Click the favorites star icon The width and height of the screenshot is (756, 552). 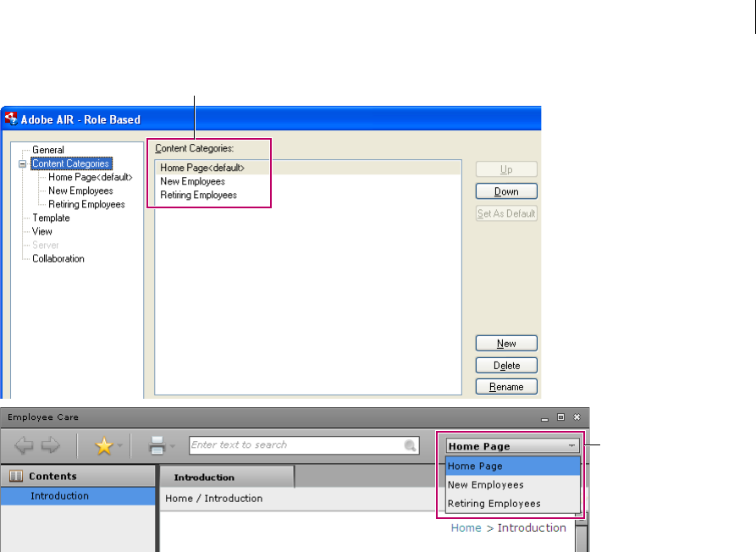[x=103, y=446]
